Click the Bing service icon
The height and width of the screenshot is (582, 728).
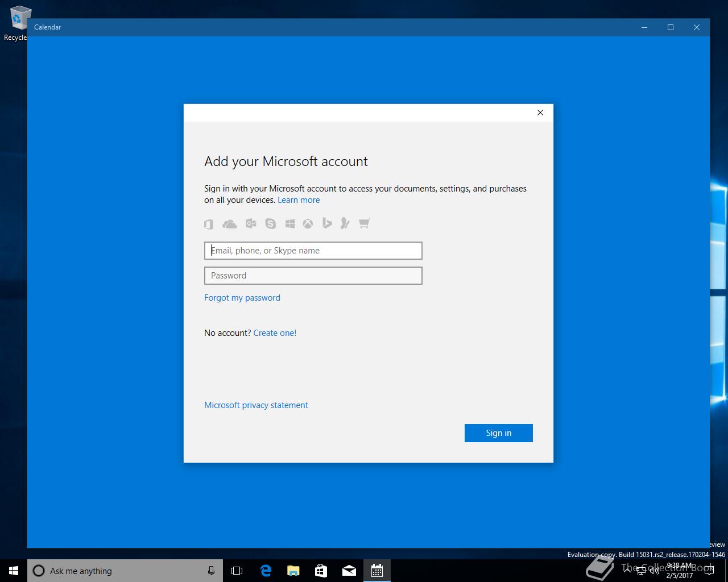tap(327, 223)
